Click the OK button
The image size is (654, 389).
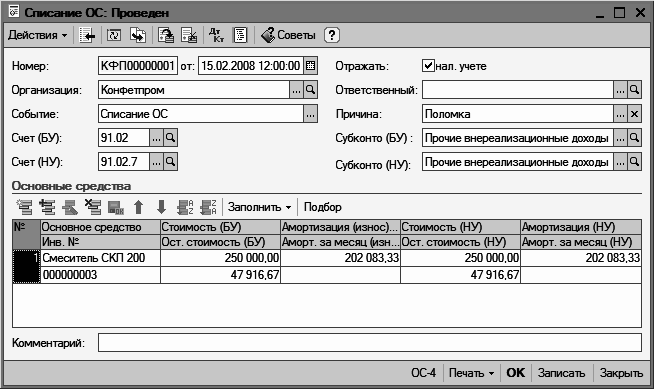(516, 373)
